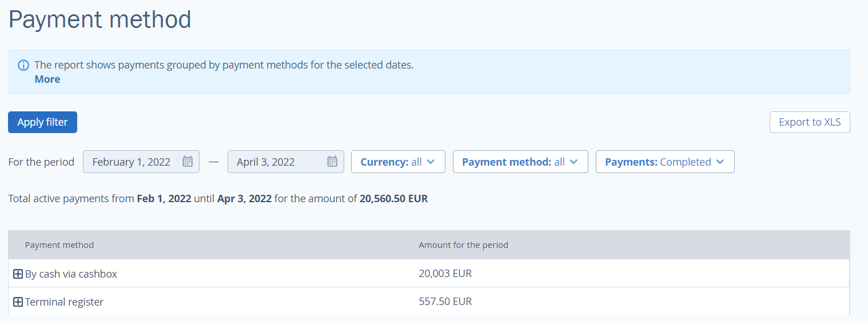Open calendar icon for April 3, 2022

pos(332,162)
